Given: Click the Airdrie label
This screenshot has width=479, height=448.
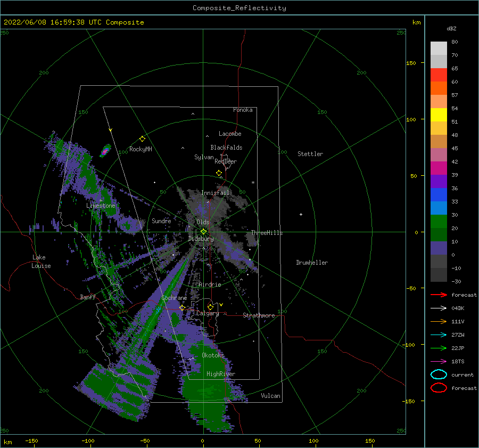Looking at the screenshot, I should point(210,284).
